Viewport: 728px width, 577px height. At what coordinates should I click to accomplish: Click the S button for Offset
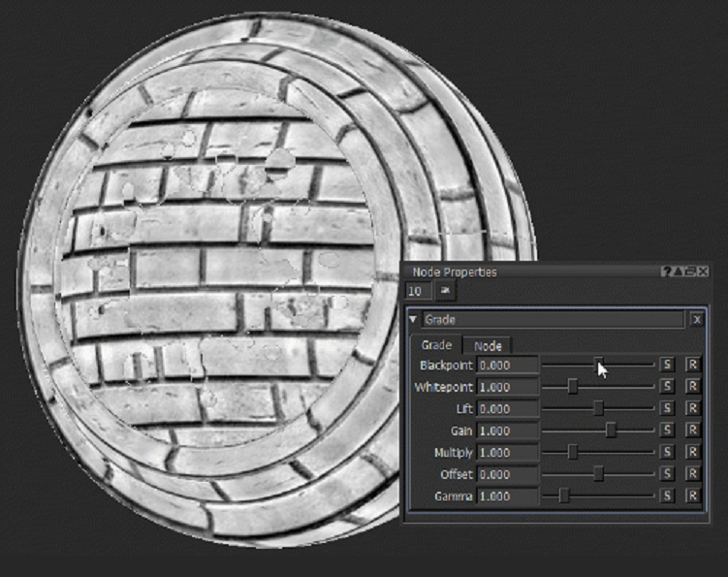[667, 474]
